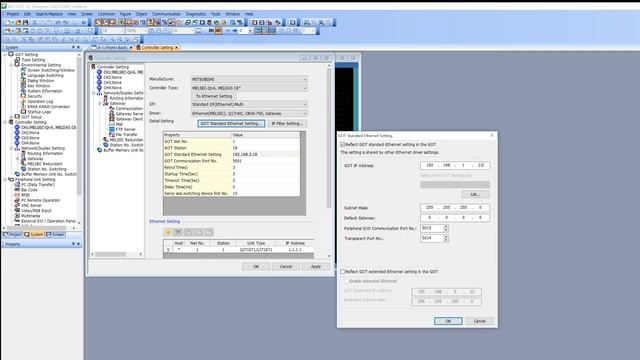Open Security setting in System tree
This screenshot has width=640, height=360.
coord(35,96)
